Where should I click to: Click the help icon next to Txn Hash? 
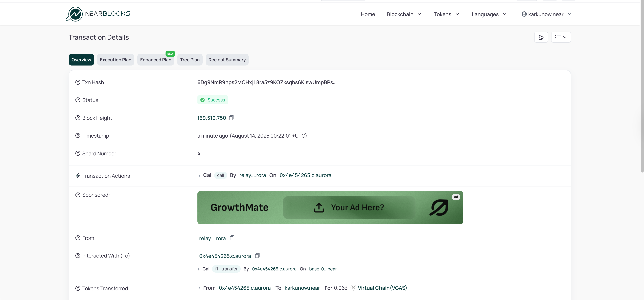78,82
